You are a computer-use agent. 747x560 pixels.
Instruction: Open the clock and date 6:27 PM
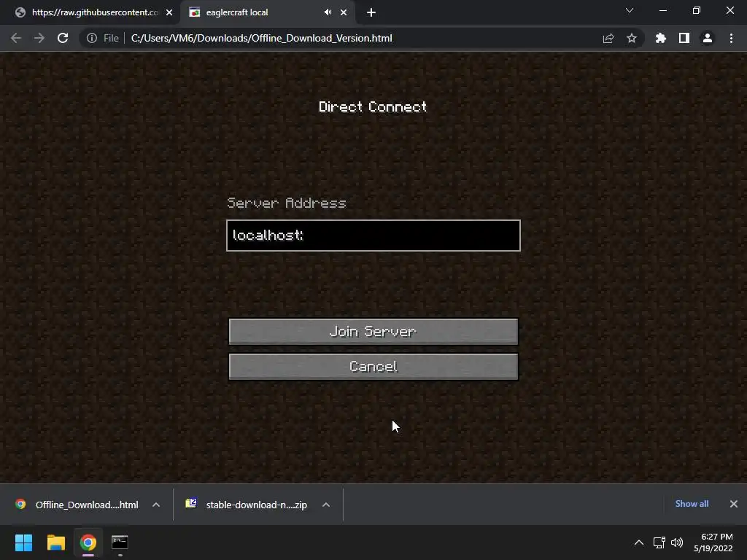[x=713, y=542]
